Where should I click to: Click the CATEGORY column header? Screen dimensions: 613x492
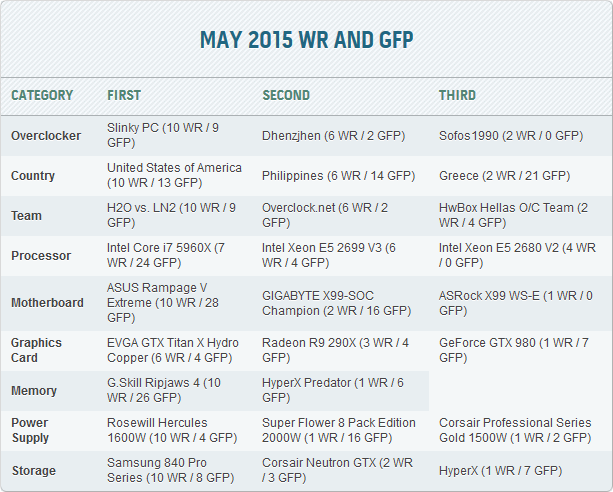tap(42, 95)
